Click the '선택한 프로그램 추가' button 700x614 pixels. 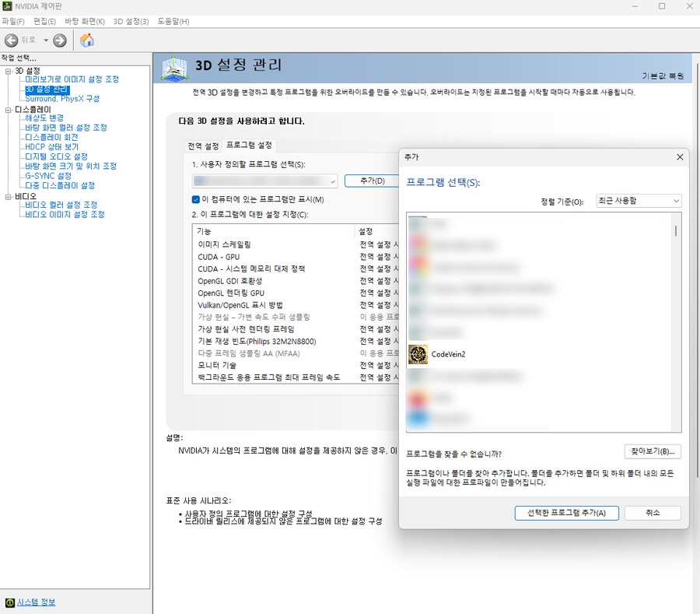(566, 513)
